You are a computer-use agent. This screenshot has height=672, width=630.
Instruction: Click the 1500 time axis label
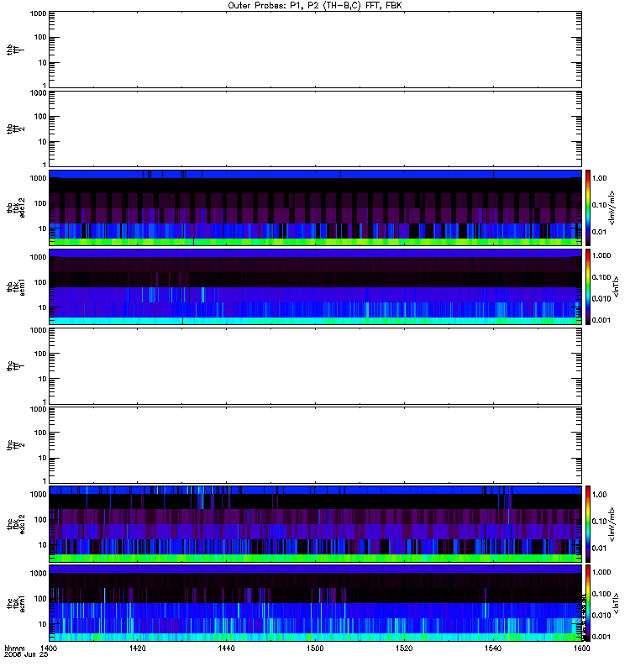tap(315, 648)
